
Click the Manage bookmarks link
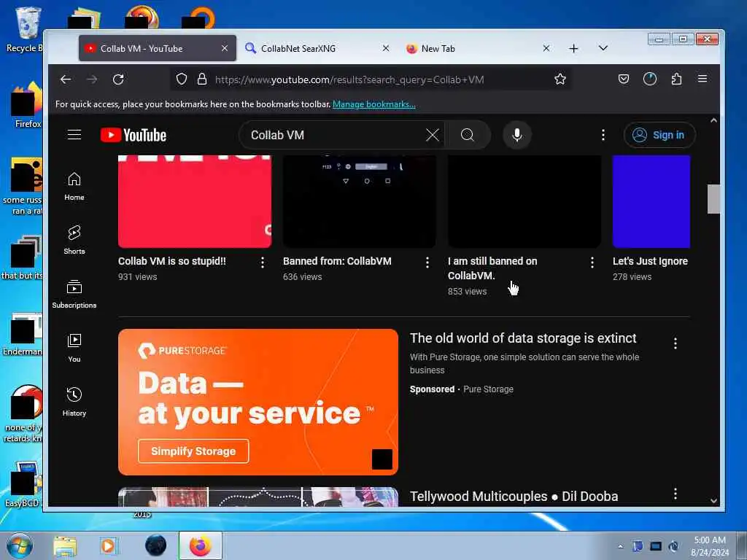(374, 104)
